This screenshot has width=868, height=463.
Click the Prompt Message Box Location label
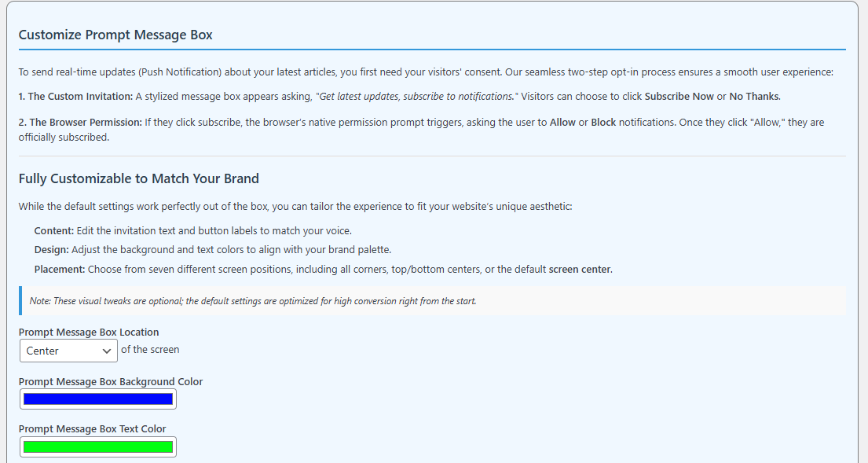[89, 333]
